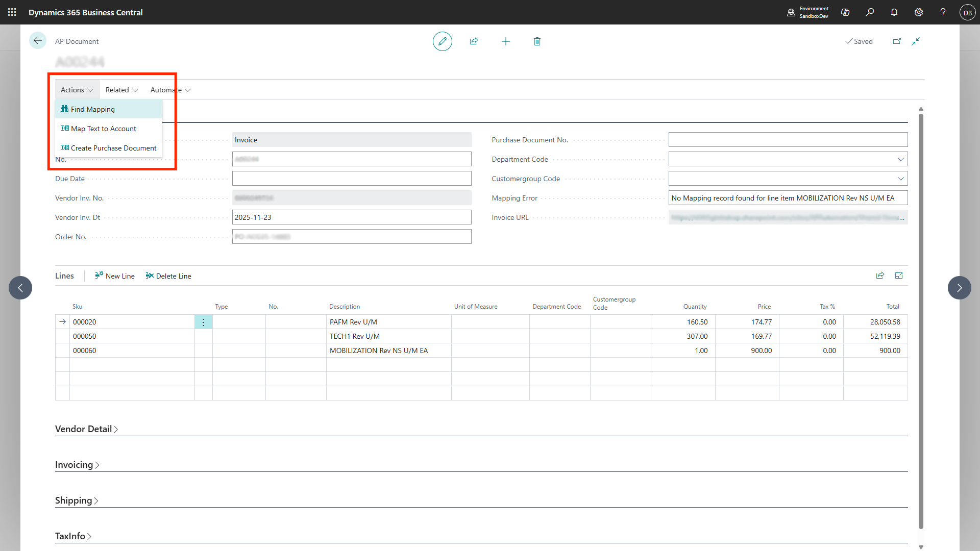Open the Related menu
This screenshot has width=980, height=551.
[x=121, y=90]
